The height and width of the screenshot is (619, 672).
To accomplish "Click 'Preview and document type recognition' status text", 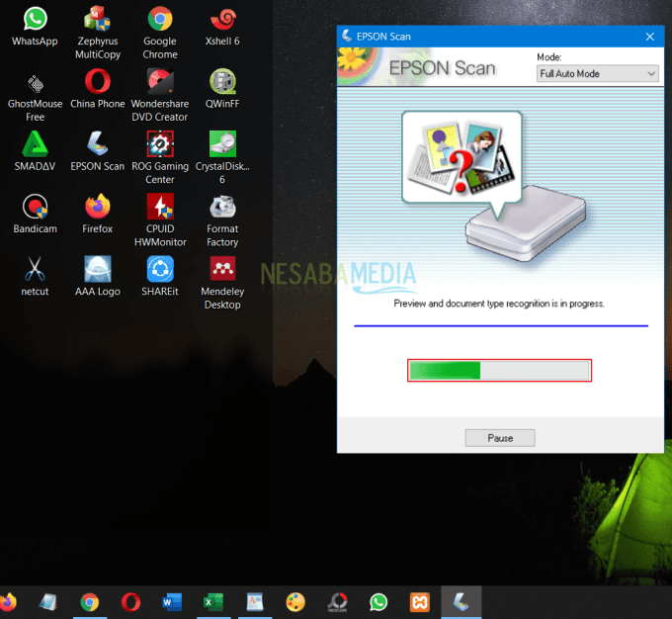I will [499, 304].
